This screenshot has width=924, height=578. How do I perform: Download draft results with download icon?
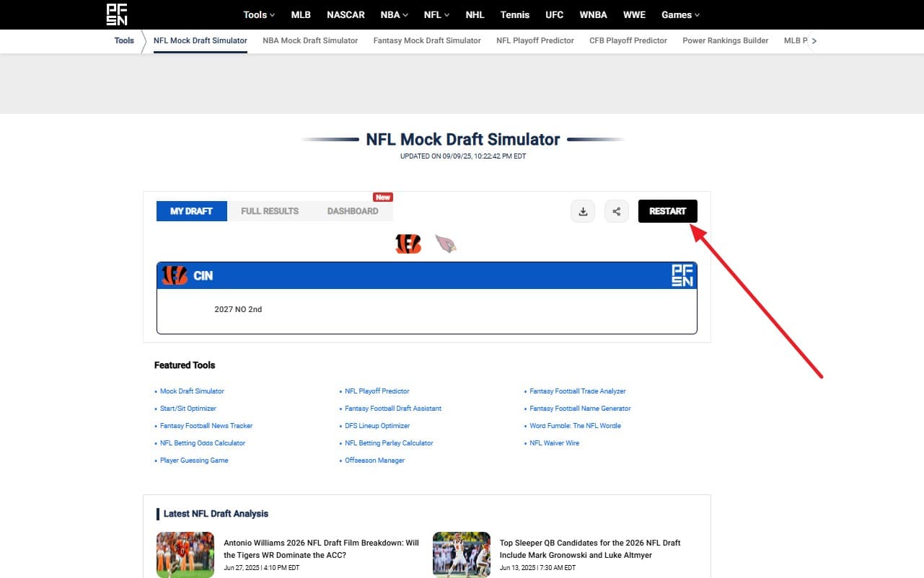tap(583, 211)
